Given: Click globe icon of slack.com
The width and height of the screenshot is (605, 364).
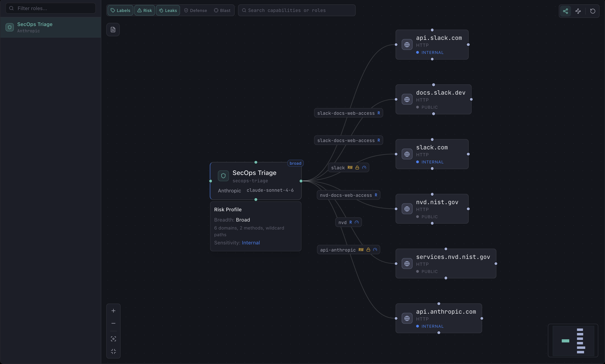Looking at the screenshot, I should 407,154.
